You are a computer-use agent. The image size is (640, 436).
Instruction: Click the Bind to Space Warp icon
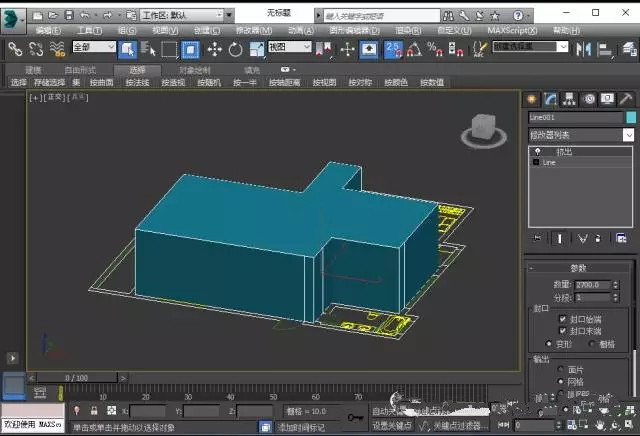57,49
